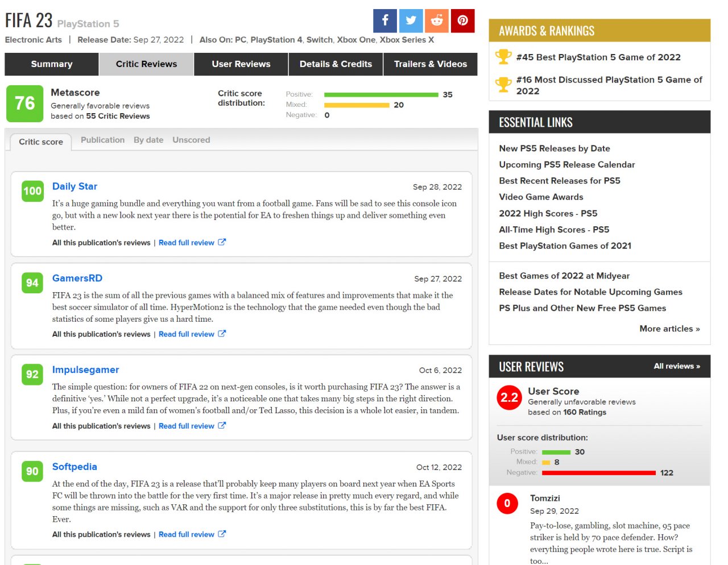Click the red Negative user score bar
Viewport: 728px width, 565px height.
pyautogui.click(x=599, y=473)
